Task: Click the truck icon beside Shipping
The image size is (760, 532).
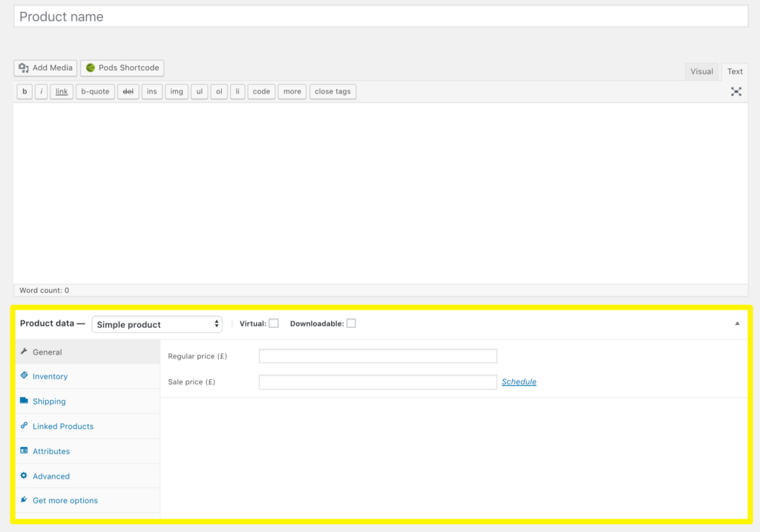Action: (x=24, y=401)
